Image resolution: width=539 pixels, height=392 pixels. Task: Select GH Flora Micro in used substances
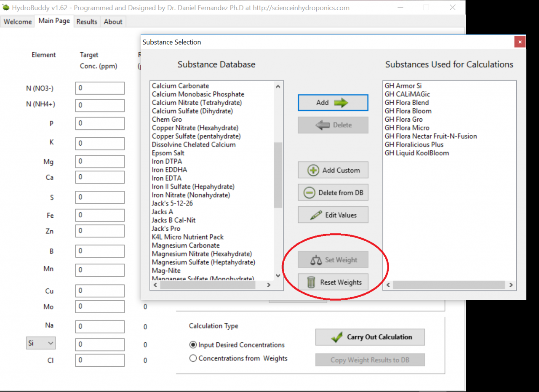tap(407, 128)
